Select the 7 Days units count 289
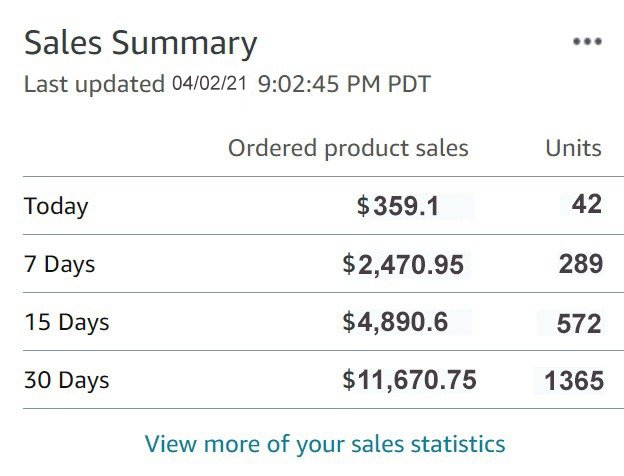The width and height of the screenshot is (624, 476). tap(581, 264)
